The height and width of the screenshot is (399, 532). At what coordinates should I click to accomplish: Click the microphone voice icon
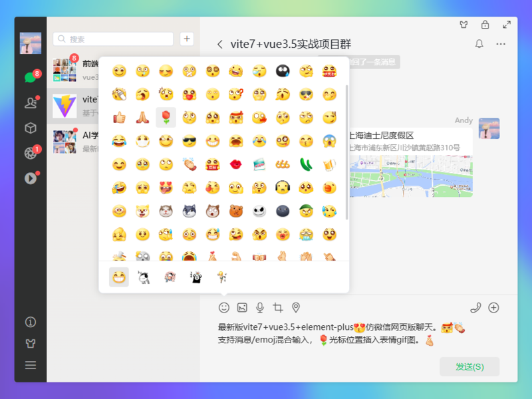pos(260,307)
